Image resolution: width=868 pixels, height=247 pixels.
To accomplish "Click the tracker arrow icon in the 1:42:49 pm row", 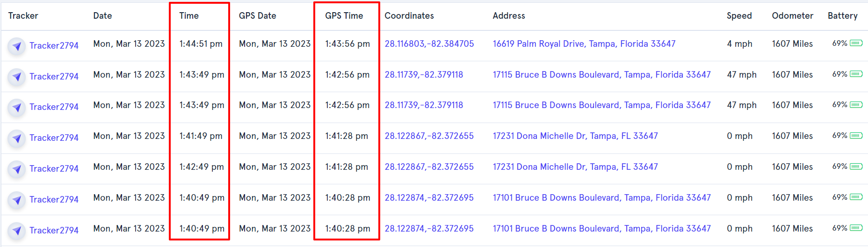I will 17,169.
